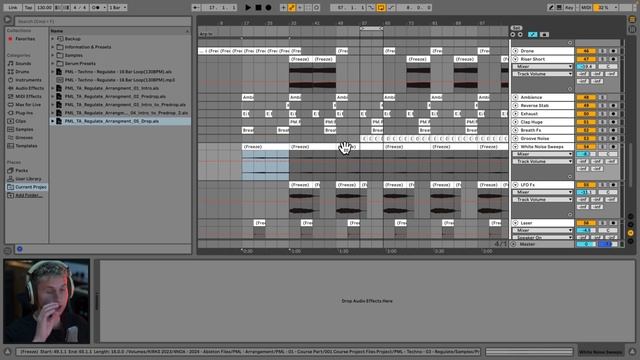Click the Play button in the transport

click(x=248, y=7)
